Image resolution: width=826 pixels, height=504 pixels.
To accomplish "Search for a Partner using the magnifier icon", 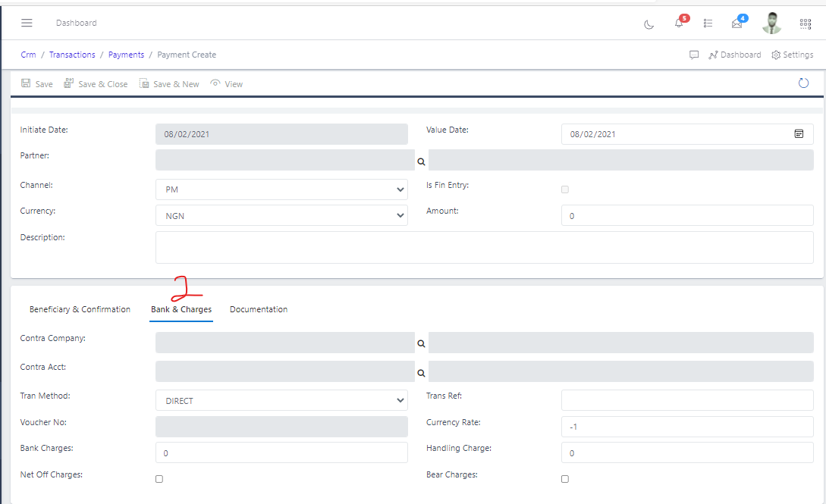I will click(421, 161).
